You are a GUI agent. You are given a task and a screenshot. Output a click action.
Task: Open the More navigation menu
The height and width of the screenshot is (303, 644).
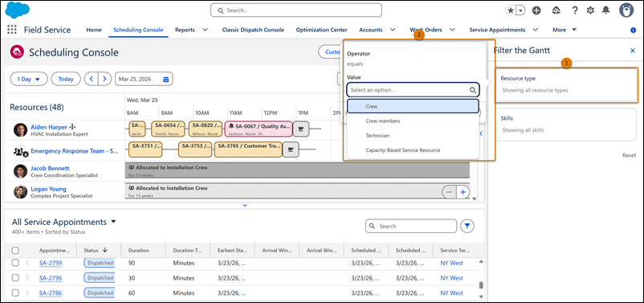coord(565,30)
